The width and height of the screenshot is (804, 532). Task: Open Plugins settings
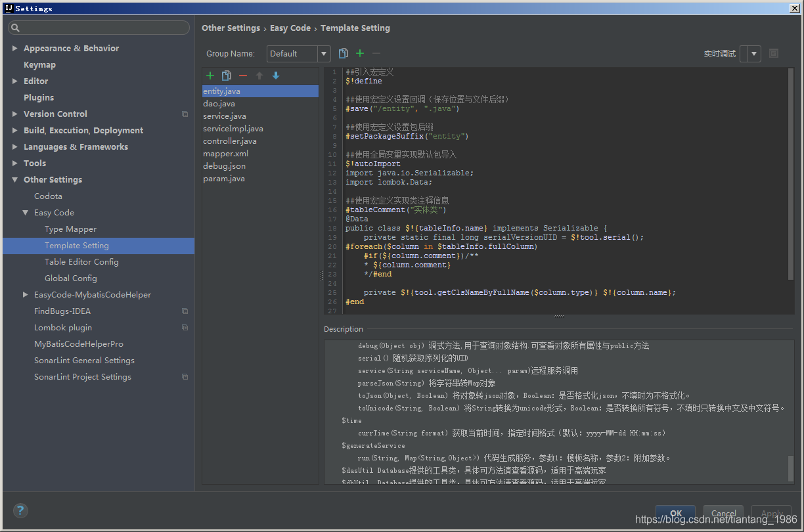coord(39,98)
